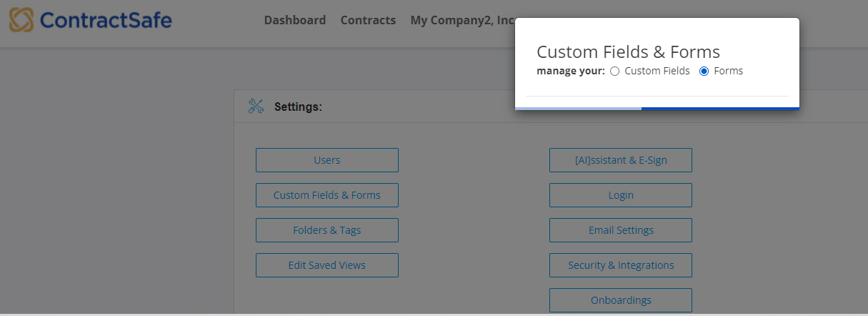Click the Users button
868x316 pixels.
327,160
